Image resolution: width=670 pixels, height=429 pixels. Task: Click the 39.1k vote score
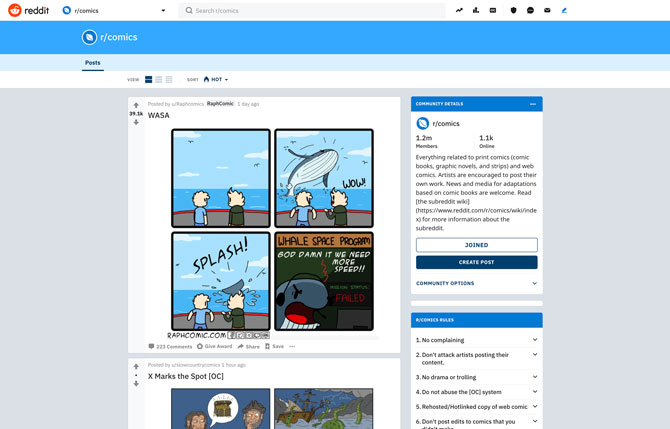[x=136, y=114]
